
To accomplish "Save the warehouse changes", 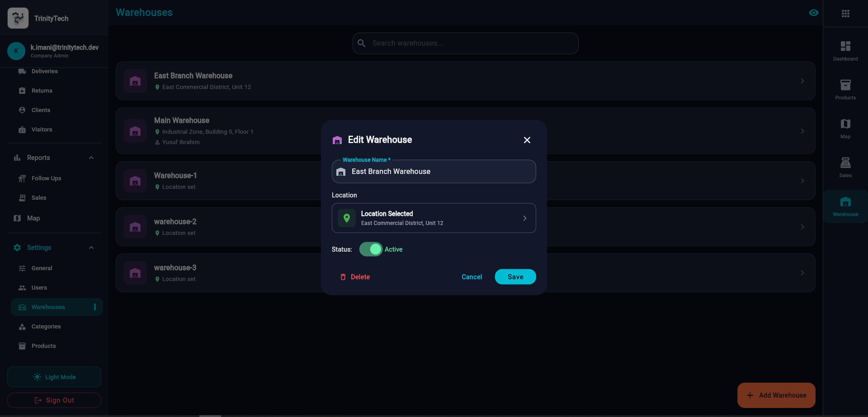I will point(515,277).
